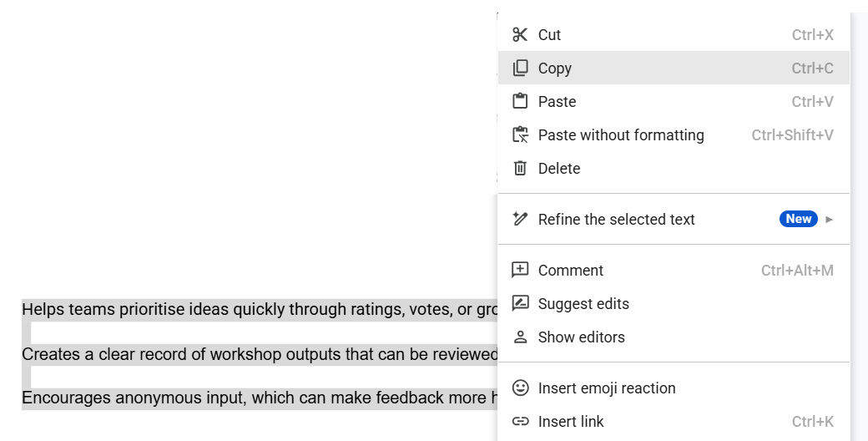Click the trash can Delete icon
This screenshot has height=441, width=868.
click(520, 169)
